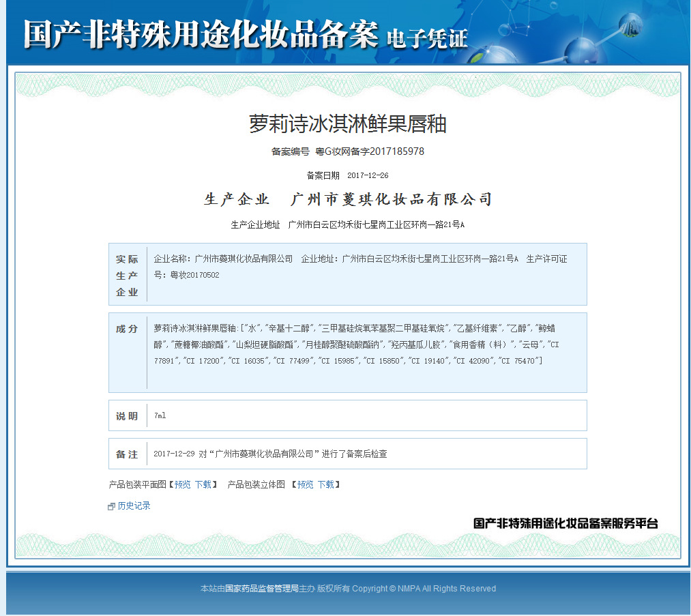Viewport: 691px width, 616px height.
Task: Select record number 粤G妆网备字2017185978
Action: tap(370, 151)
